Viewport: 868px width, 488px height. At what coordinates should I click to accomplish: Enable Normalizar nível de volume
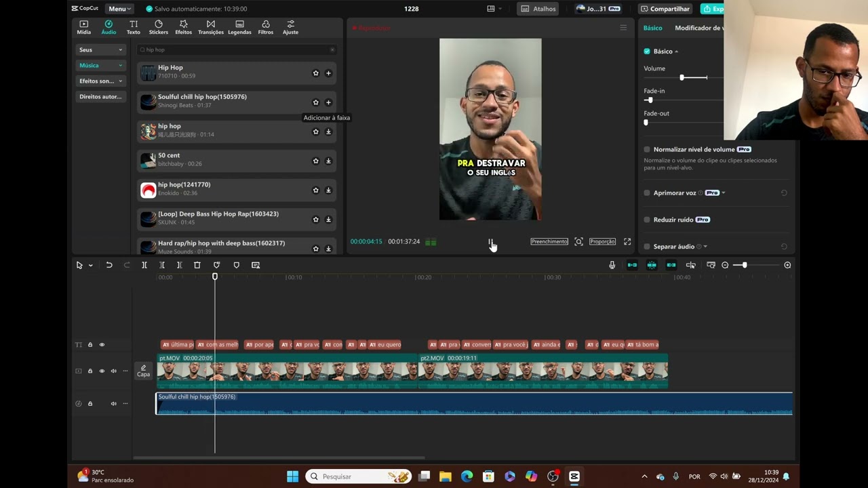647,149
